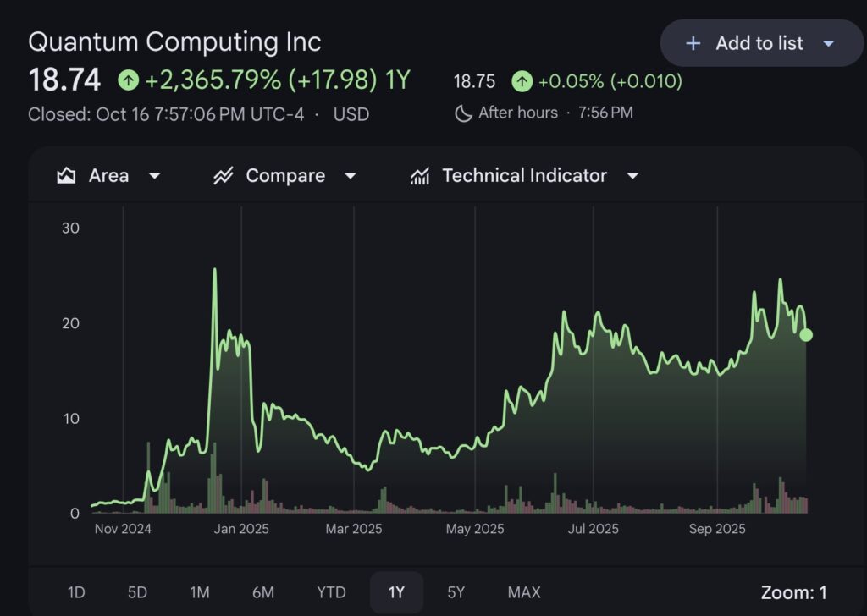The width and height of the screenshot is (867, 616).
Task: Switch to the 6M chart range
Action: (x=263, y=592)
